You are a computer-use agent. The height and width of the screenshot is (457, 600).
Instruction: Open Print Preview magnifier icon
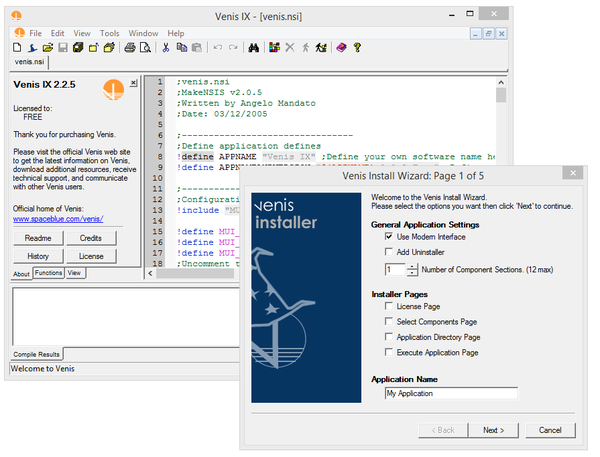tap(145, 47)
